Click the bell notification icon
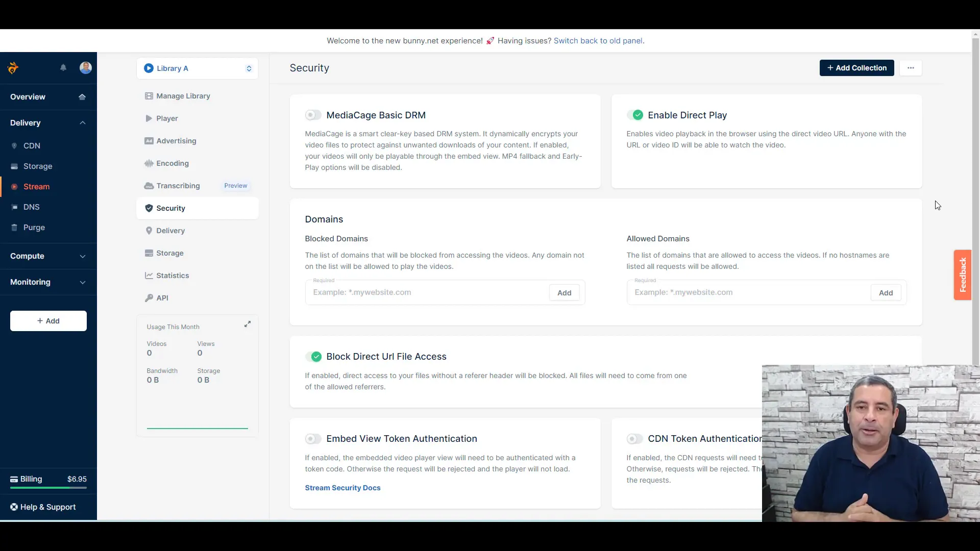980x551 pixels. coord(63,67)
